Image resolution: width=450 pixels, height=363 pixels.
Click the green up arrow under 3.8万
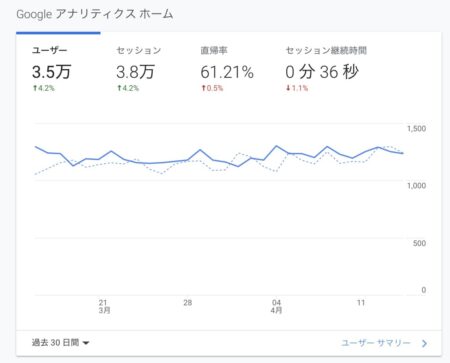pos(119,88)
